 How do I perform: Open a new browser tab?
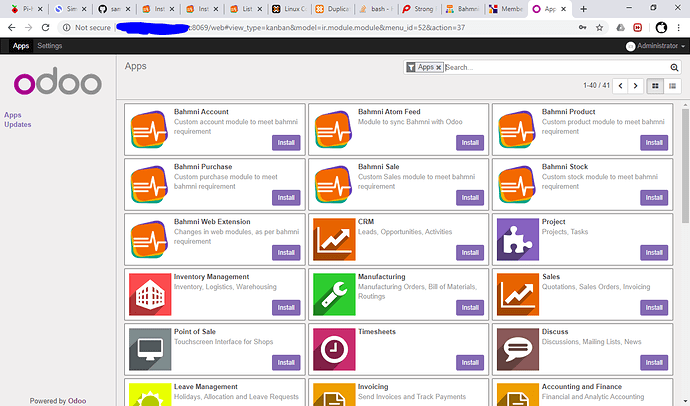tap(584, 9)
